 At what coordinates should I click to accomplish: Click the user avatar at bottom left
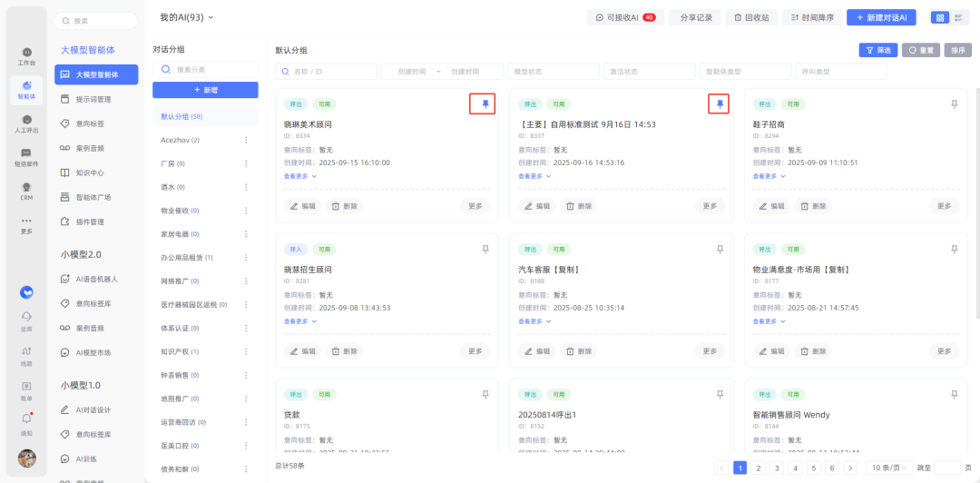point(26,458)
